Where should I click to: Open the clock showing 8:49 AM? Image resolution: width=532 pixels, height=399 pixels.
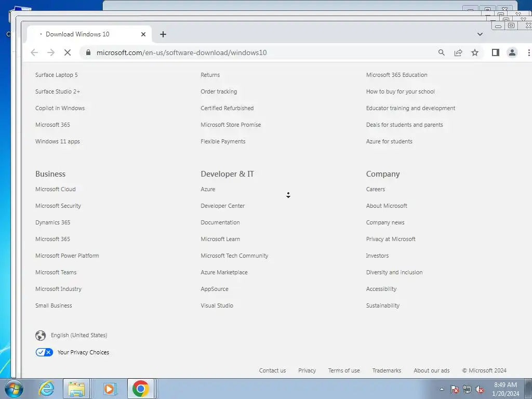pyautogui.click(x=506, y=389)
